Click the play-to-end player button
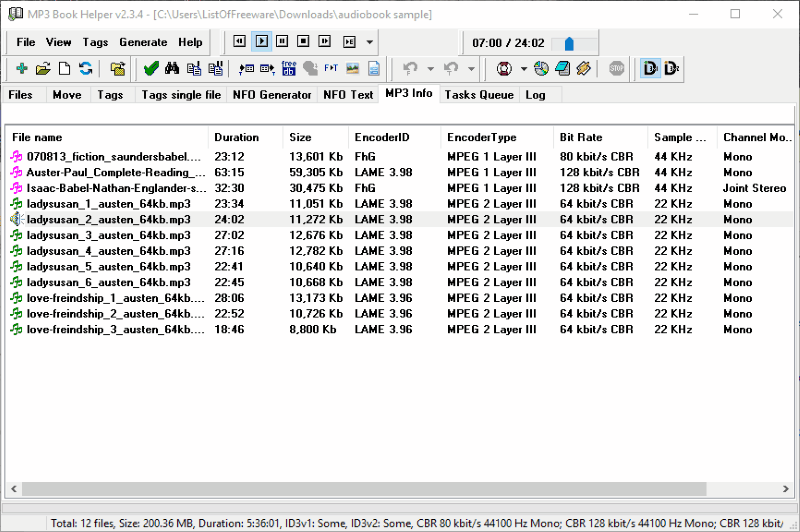Image resolution: width=800 pixels, height=532 pixels. click(x=349, y=41)
